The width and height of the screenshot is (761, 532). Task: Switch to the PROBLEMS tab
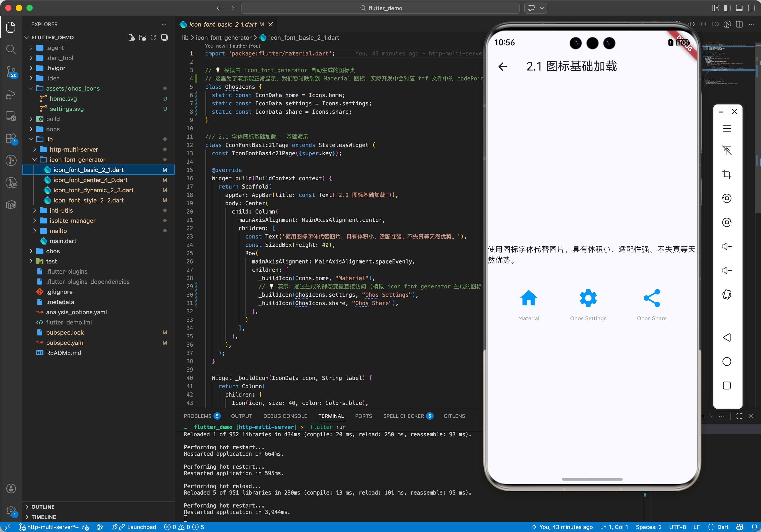(x=198, y=416)
